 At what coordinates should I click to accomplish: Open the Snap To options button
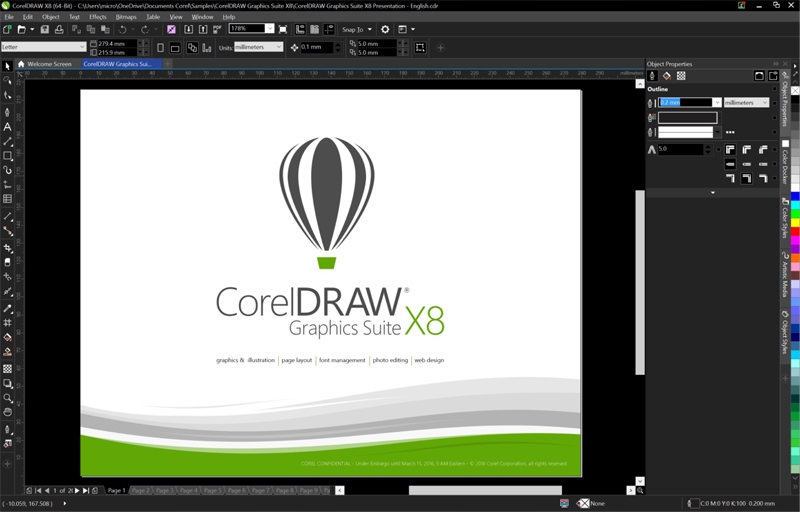pyautogui.click(x=356, y=30)
